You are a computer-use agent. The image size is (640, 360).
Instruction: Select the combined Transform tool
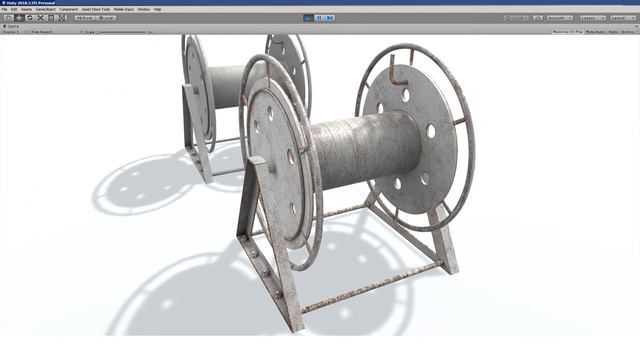62,18
